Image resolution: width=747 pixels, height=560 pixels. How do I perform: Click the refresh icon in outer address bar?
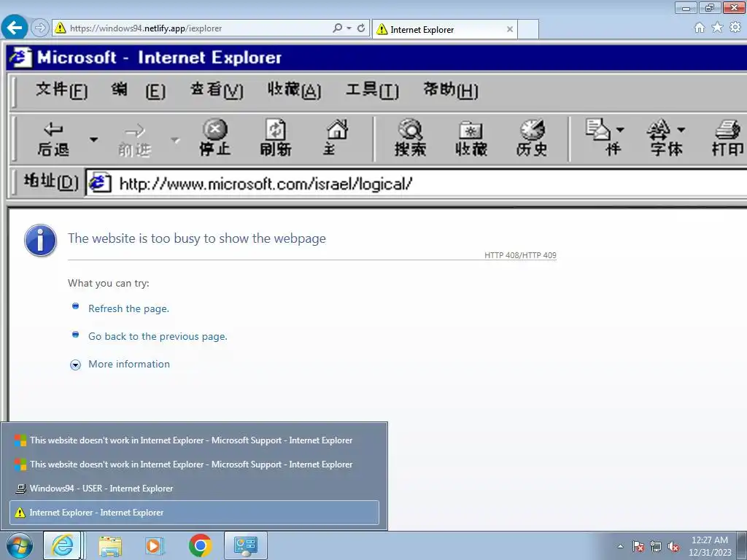pyautogui.click(x=361, y=28)
